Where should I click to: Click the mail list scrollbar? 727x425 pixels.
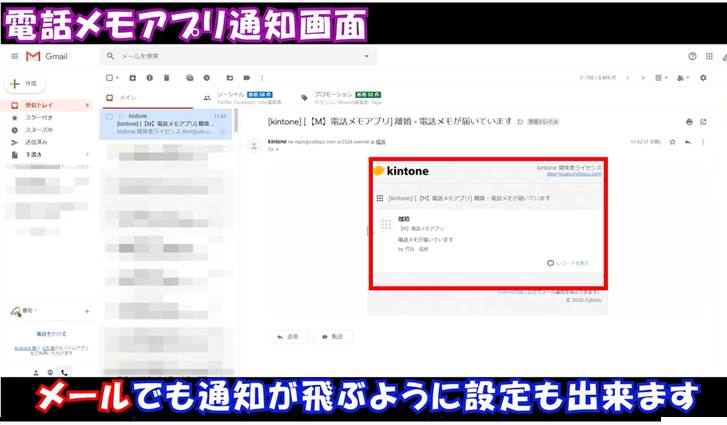tap(236, 120)
